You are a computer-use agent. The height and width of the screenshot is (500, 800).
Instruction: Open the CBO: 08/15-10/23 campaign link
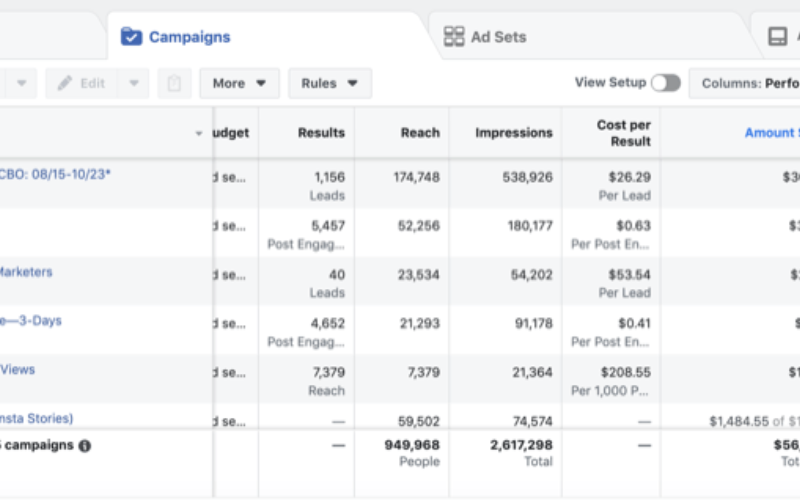tap(55, 174)
